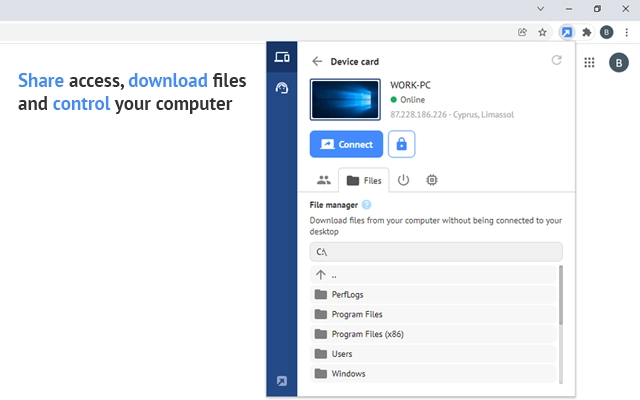Refresh the device card
The height and width of the screenshot is (400, 640).
(556, 61)
